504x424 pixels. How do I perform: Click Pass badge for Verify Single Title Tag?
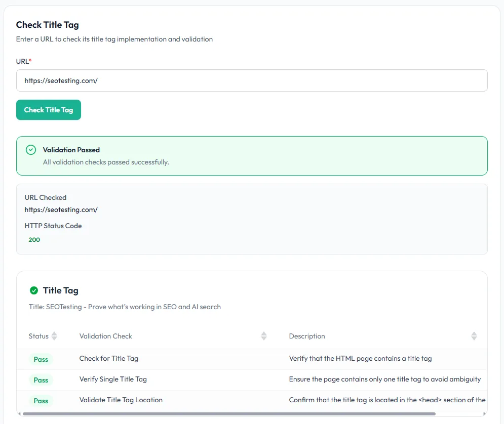tap(41, 380)
